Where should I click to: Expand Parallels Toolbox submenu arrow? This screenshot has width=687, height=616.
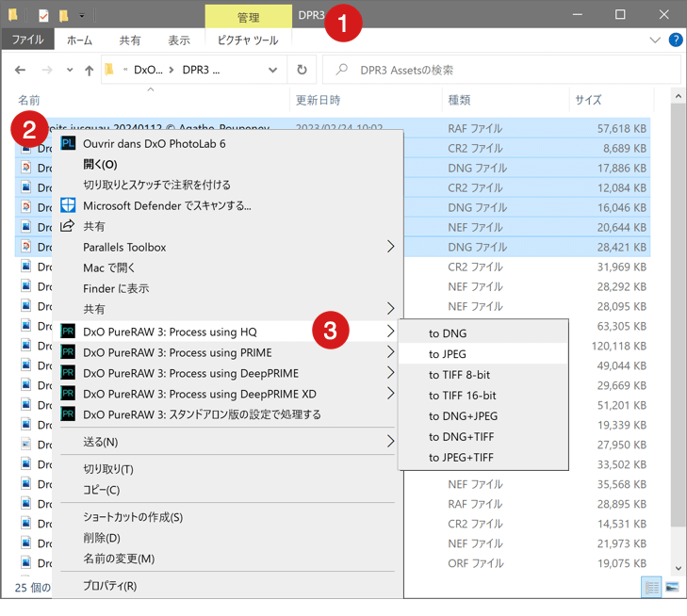tap(390, 247)
